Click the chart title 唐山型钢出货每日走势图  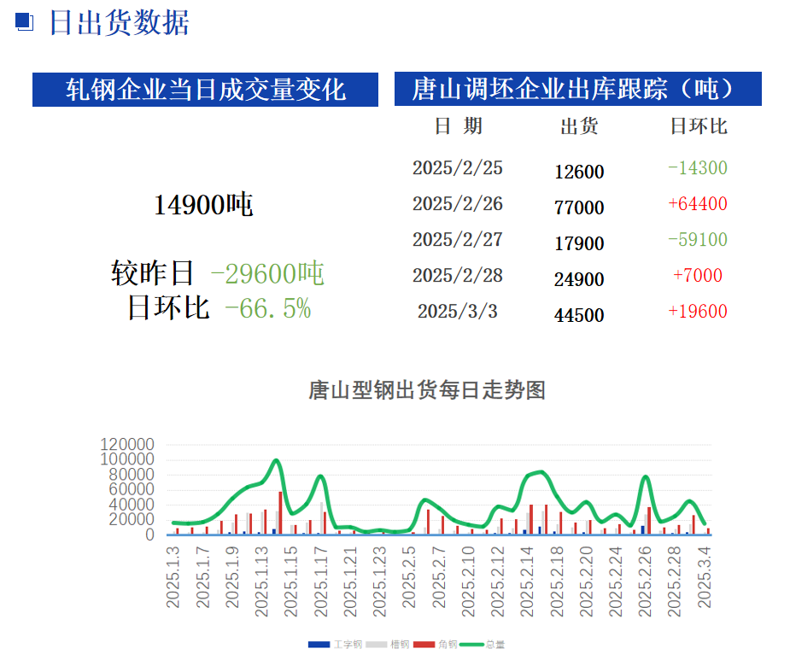426,391
